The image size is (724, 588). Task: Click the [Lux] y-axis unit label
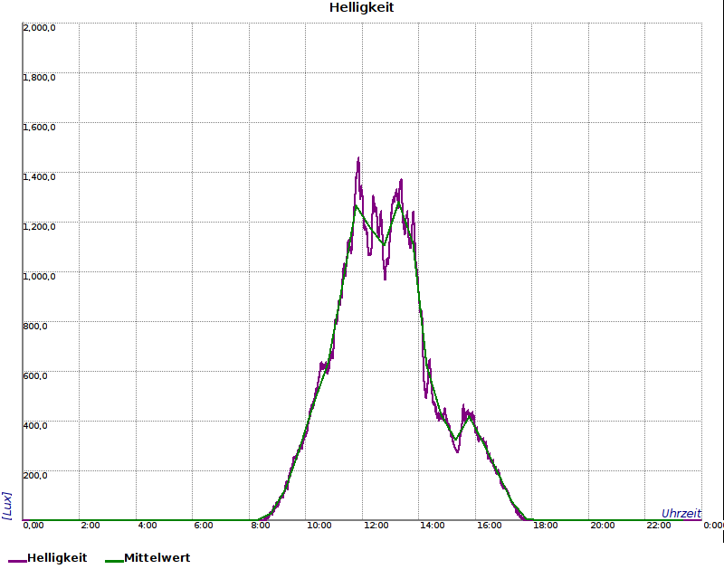[6, 506]
